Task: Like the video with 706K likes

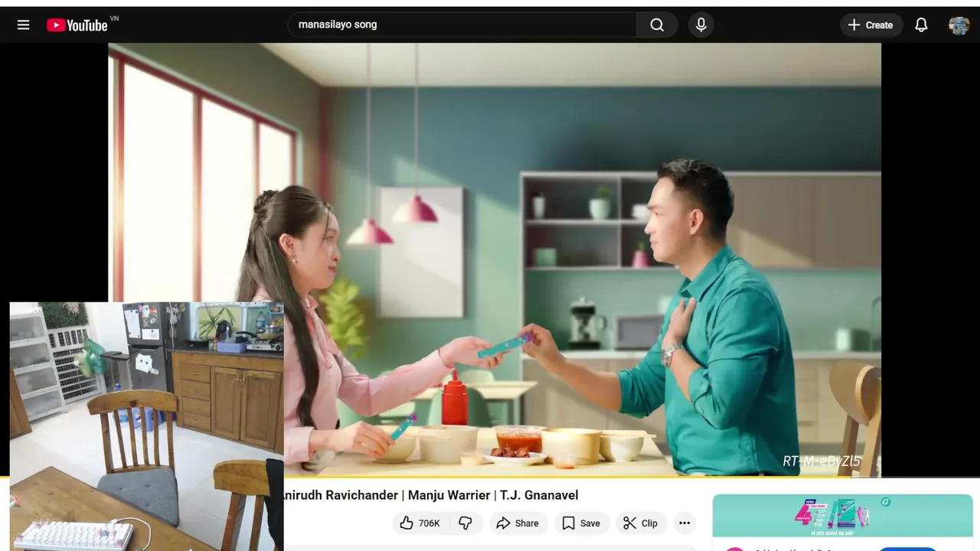Action: pyautogui.click(x=421, y=523)
